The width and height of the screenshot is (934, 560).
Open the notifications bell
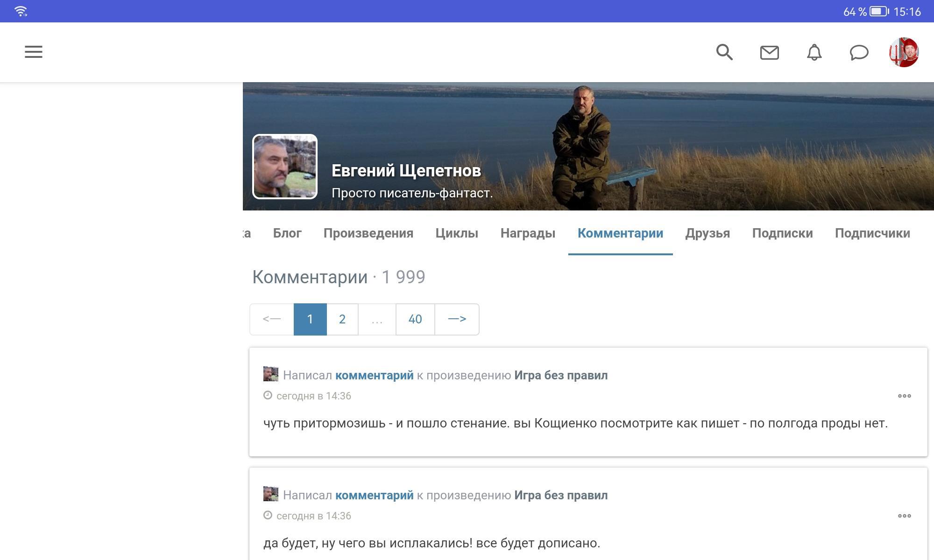click(x=814, y=52)
